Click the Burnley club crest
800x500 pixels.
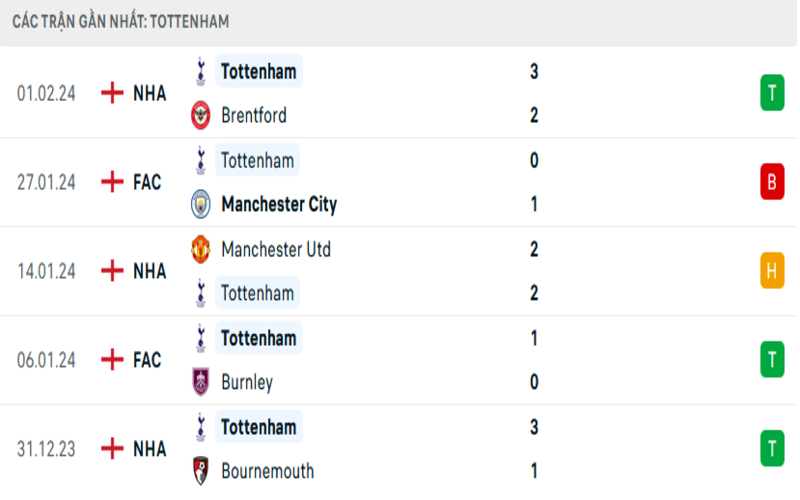click(202, 382)
